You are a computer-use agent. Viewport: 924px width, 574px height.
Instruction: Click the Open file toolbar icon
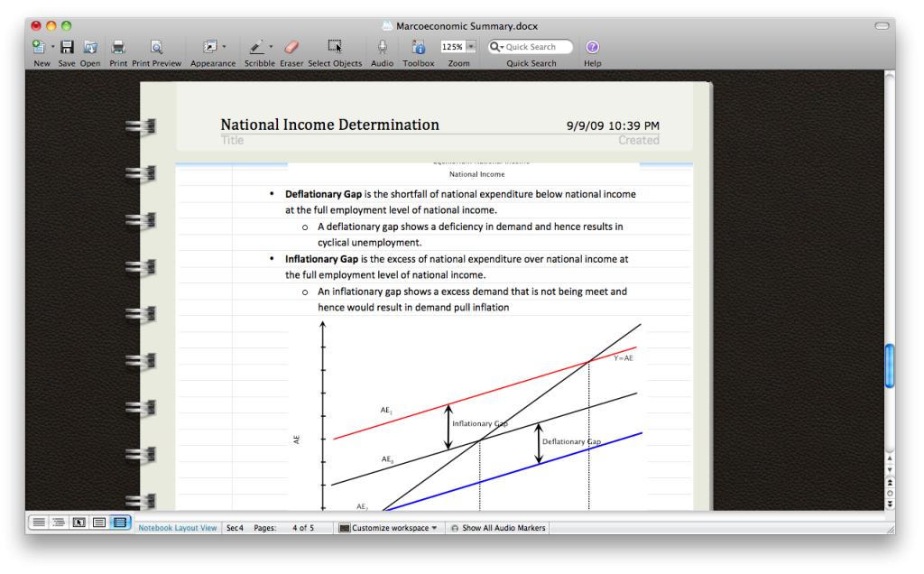(x=90, y=47)
